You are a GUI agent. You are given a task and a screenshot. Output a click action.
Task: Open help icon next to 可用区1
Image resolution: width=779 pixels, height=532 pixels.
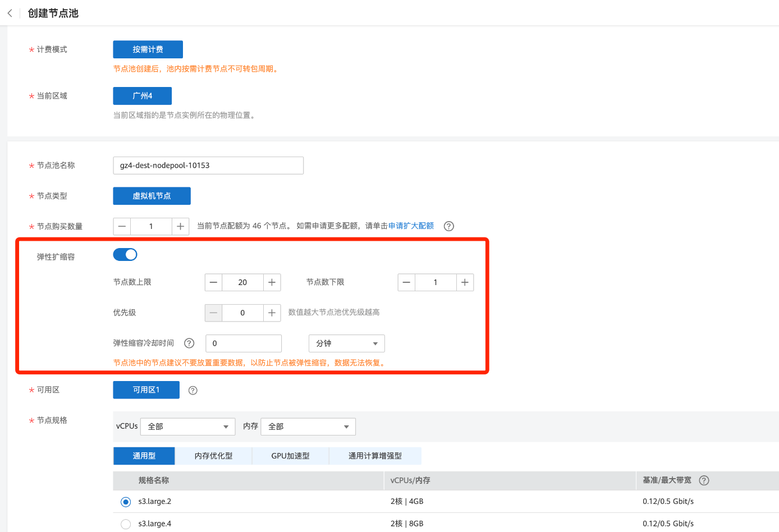[193, 391]
